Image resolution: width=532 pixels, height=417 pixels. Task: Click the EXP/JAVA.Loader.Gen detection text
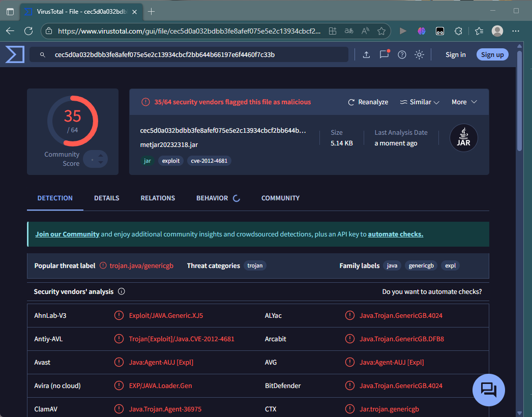(x=161, y=385)
